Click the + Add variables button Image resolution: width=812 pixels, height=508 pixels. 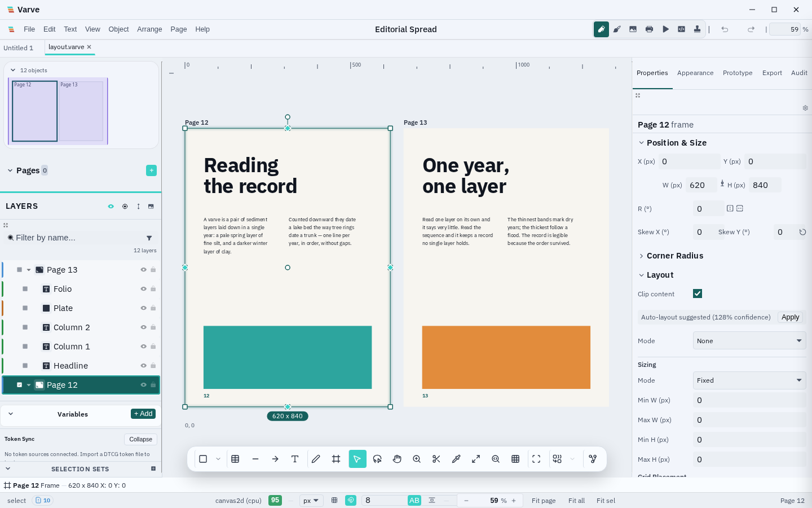143,414
